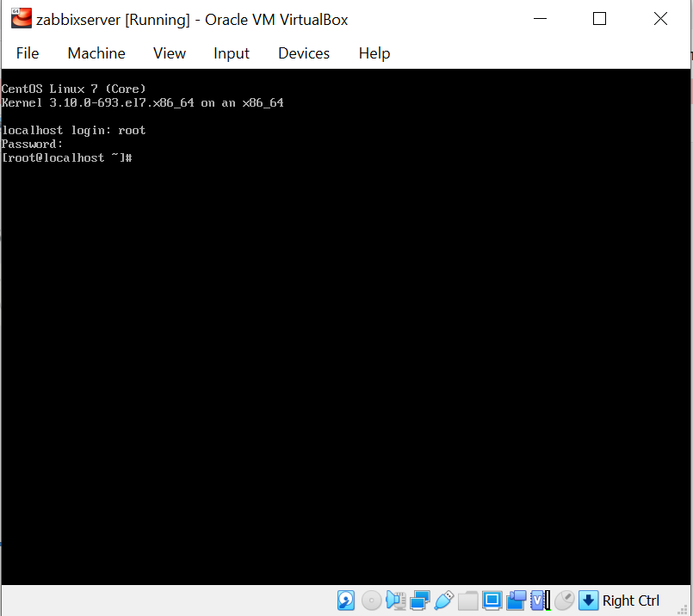Click the video recording status icon
The height and width of the screenshot is (616, 693).
(516, 600)
